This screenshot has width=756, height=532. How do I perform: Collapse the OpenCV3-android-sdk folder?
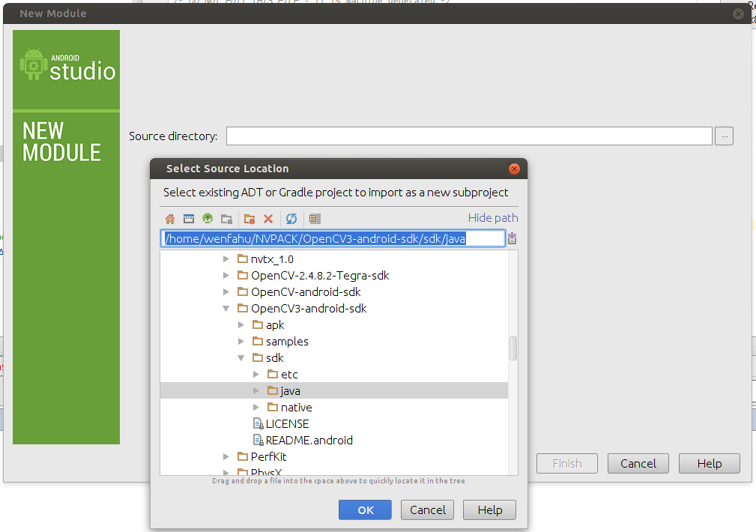(x=226, y=309)
